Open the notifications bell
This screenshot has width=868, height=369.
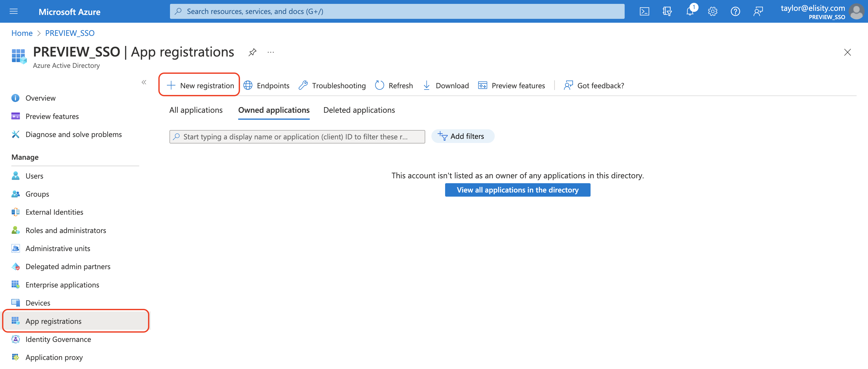689,12
